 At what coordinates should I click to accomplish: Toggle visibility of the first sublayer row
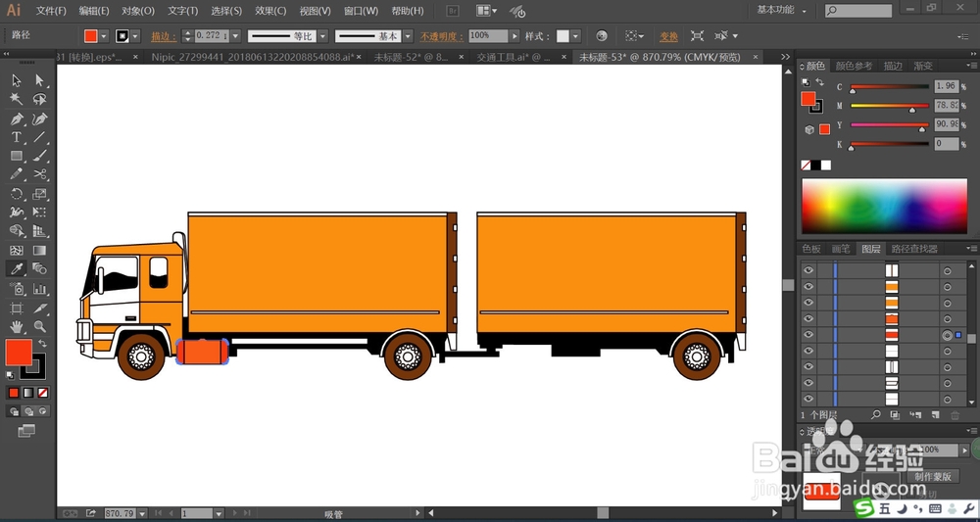(808, 270)
